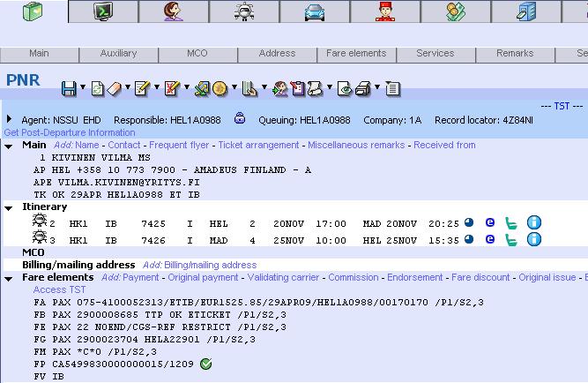Viewport: 588px width, 383px height.
Task: Open the command terminal monitor icon
Action: 103,11
